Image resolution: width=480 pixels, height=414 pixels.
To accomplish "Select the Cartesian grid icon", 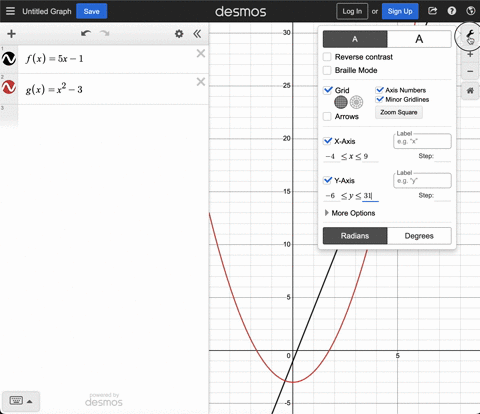I will 341,102.
